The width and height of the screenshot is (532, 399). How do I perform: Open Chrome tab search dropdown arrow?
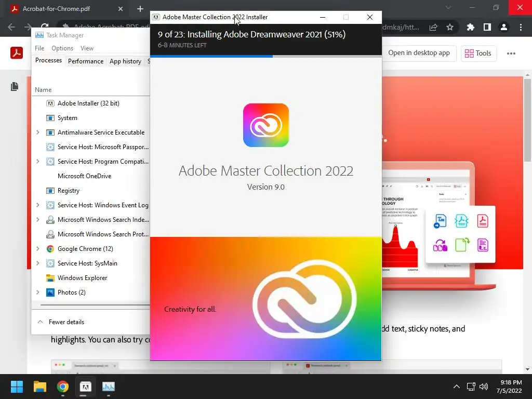(x=448, y=7)
